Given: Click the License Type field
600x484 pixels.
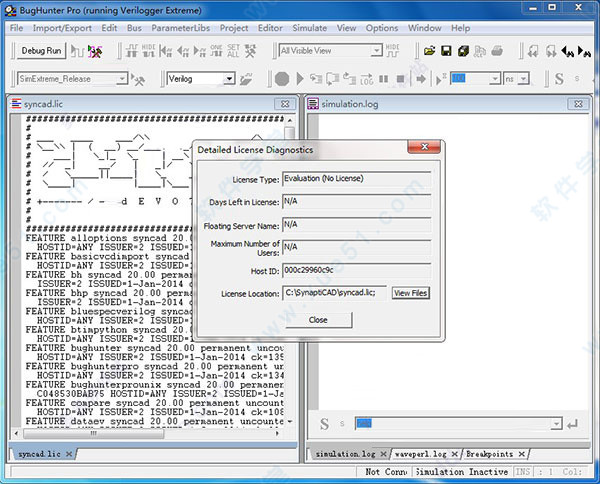Looking at the screenshot, I should [x=357, y=179].
